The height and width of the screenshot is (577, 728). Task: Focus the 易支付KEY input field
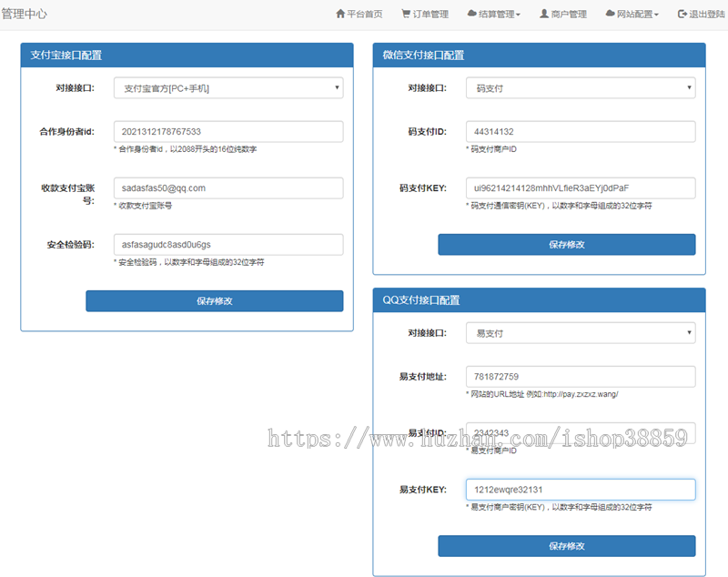(581, 490)
